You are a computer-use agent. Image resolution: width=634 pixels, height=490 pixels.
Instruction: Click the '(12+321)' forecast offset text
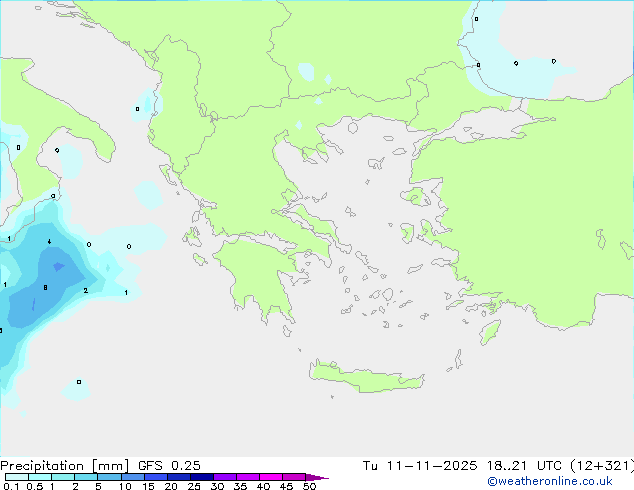tap(601, 466)
